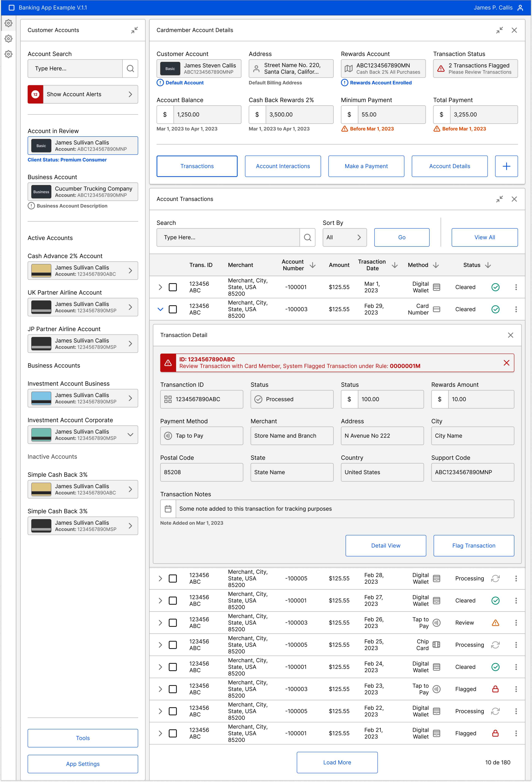Focus the Account Search input field

pyautogui.click(x=75, y=69)
